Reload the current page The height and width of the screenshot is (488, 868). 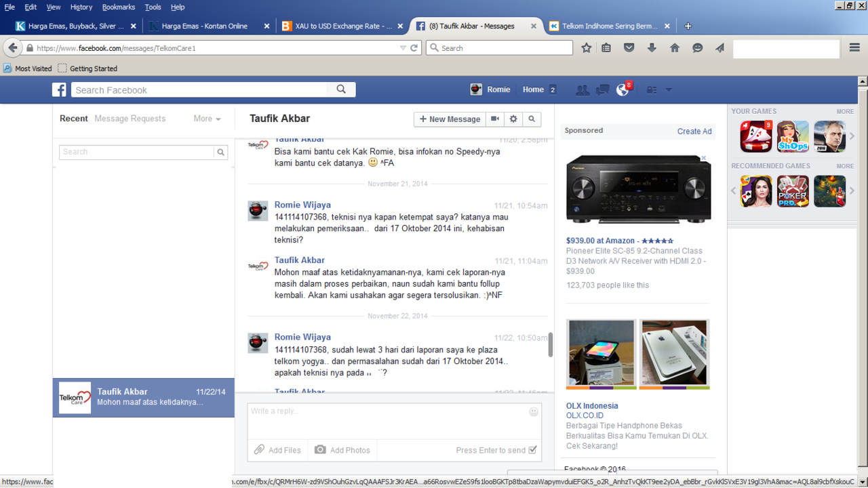point(414,48)
